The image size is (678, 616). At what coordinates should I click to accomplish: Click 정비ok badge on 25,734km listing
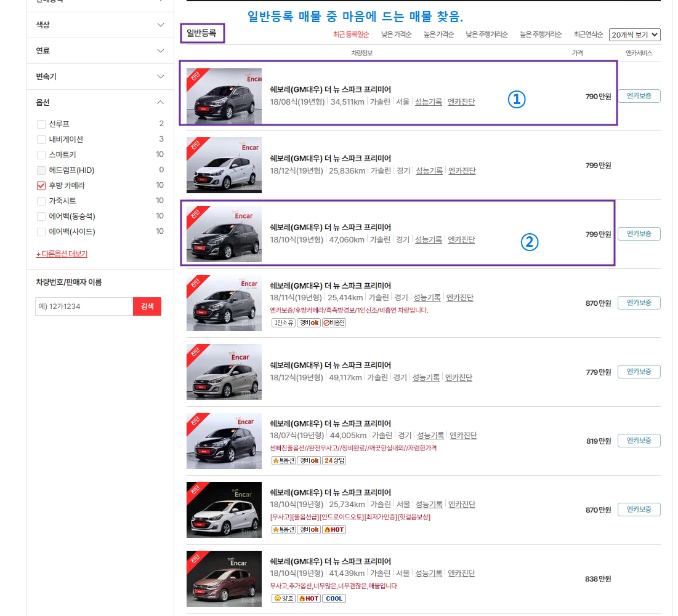(x=309, y=530)
